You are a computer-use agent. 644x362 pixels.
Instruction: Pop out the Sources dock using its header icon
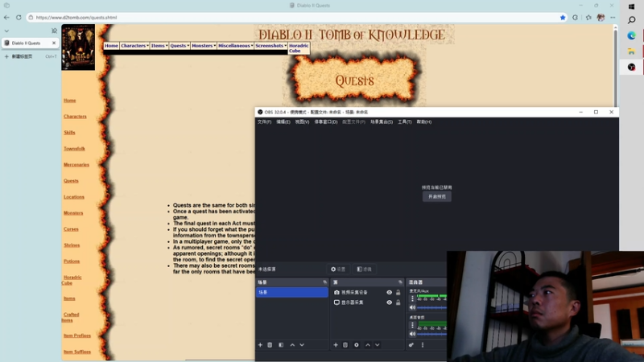tap(400, 282)
